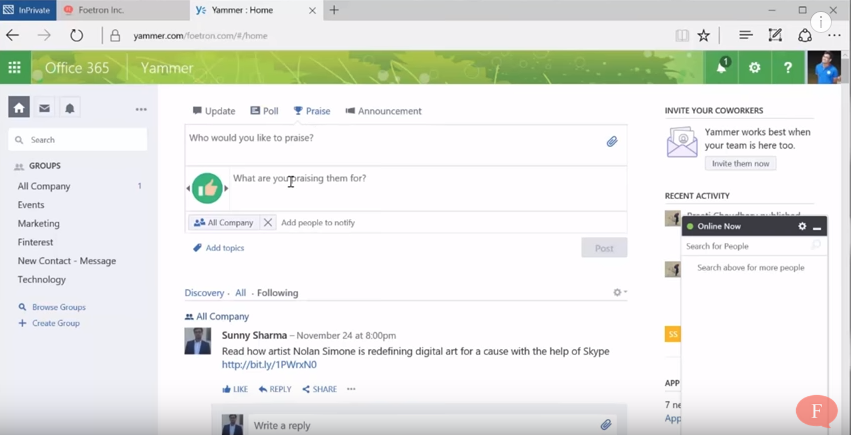The image size is (851, 435).
Task: Click the search magnifier in People search
Action: (x=816, y=246)
